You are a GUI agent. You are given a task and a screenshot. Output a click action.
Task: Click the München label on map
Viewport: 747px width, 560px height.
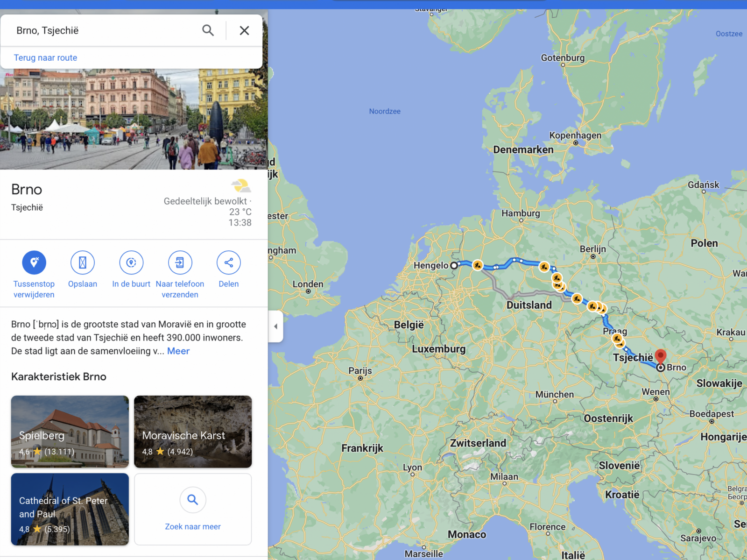pos(555,394)
